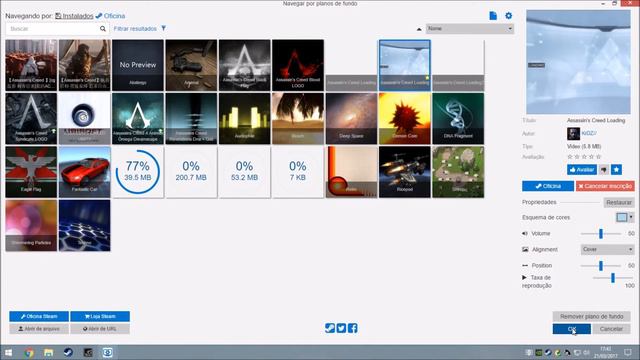Click the five-star rating row

tap(584, 157)
